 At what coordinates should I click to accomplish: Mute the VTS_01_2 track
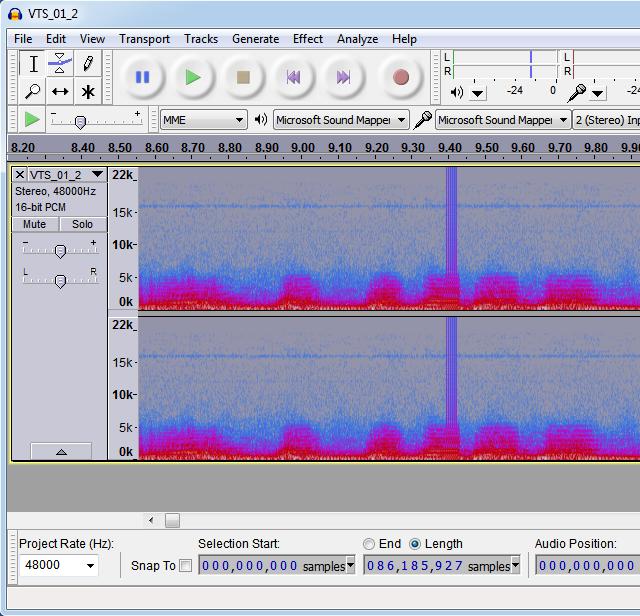coord(35,224)
